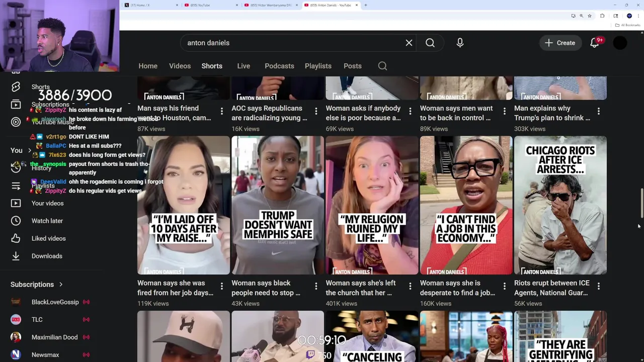Open options for "Woman says she was fired" short
This screenshot has width=644, height=362.
(x=222, y=286)
